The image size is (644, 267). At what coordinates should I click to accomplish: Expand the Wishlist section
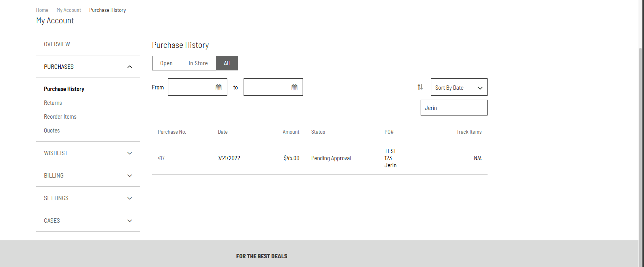point(130,153)
